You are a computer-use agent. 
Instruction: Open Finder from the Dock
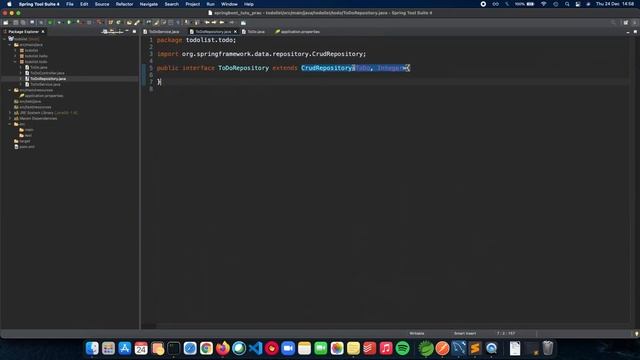tap(92, 348)
